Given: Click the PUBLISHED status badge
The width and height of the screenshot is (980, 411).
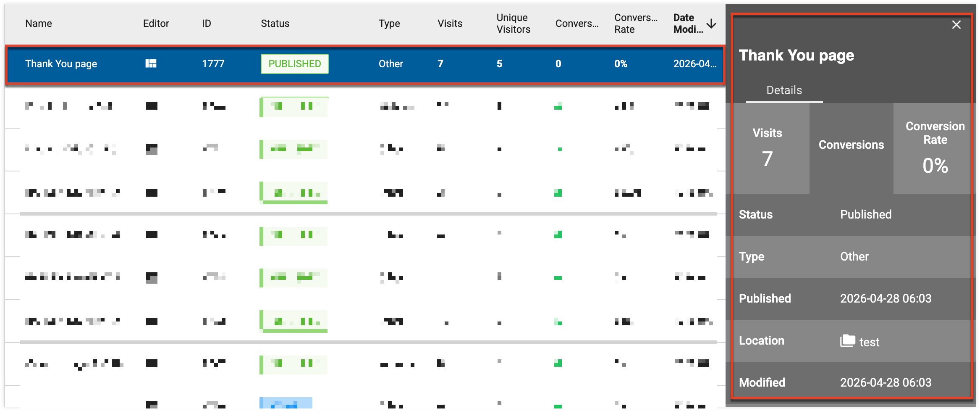Looking at the screenshot, I should [294, 64].
